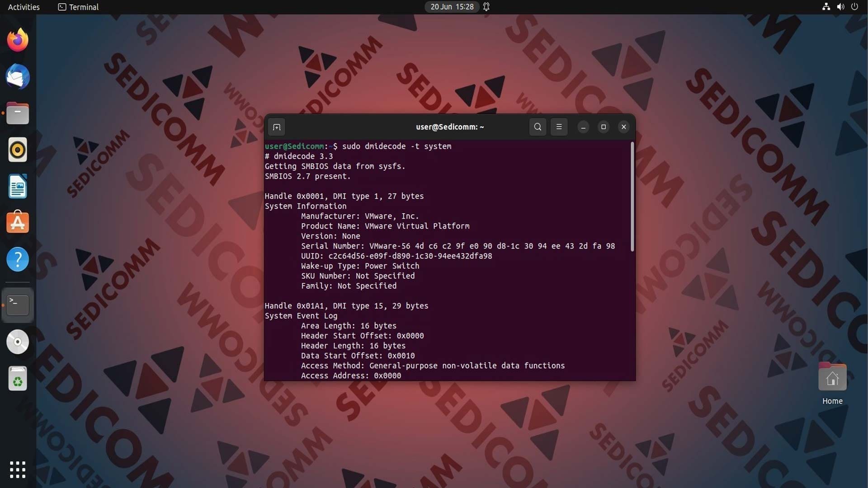Click '# dmidecode 3.3' line
Image resolution: width=868 pixels, height=488 pixels.
tap(298, 156)
